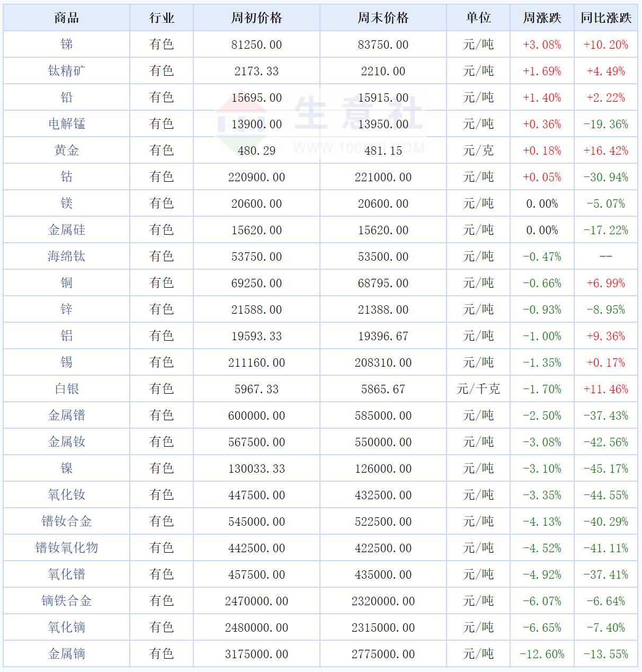Select the -17.22% yearly change value
This screenshot has height=672, width=642.
pyautogui.click(x=606, y=230)
